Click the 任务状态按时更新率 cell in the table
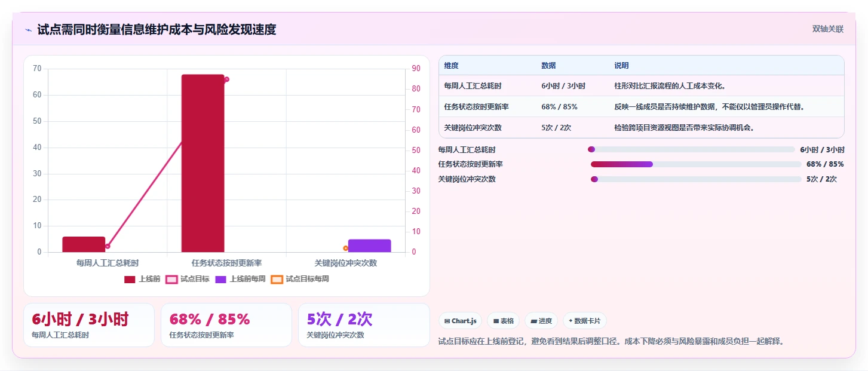Image resolution: width=868 pixels, height=371 pixels. pos(476,107)
